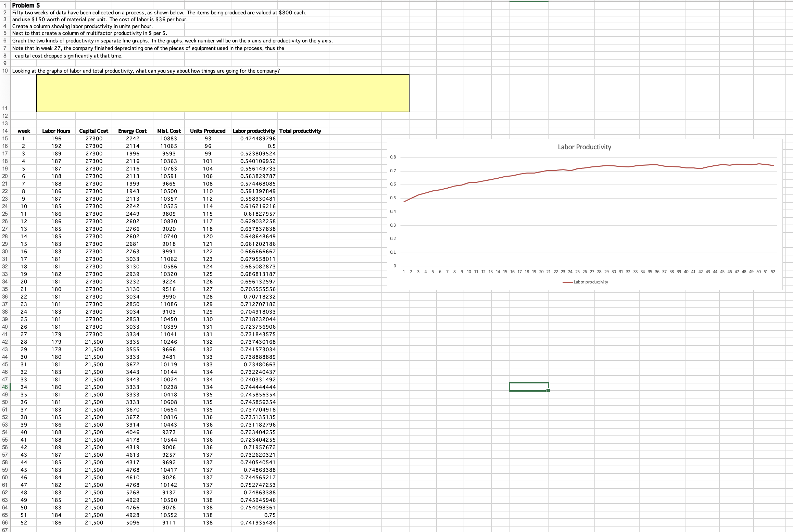Click the chart legend labeled Labor productivity
Image resolution: width=793 pixels, height=532 pixels.
pos(590,282)
